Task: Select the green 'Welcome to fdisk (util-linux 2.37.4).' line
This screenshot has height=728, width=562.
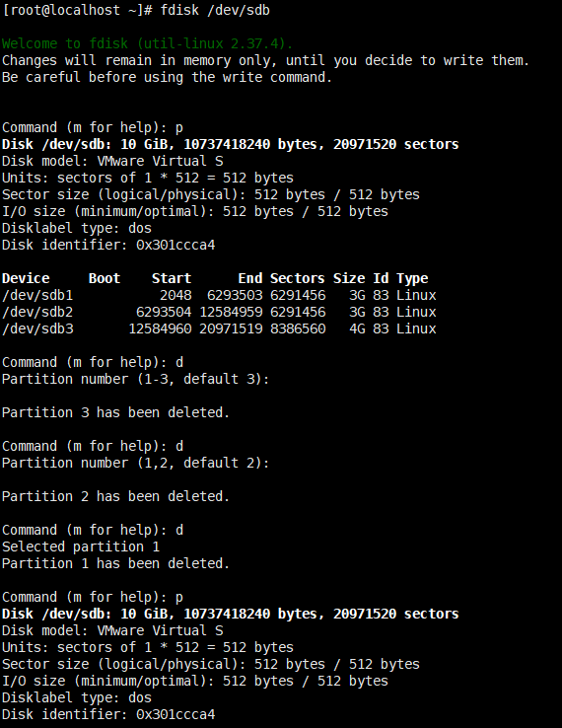Action: (148, 43)
